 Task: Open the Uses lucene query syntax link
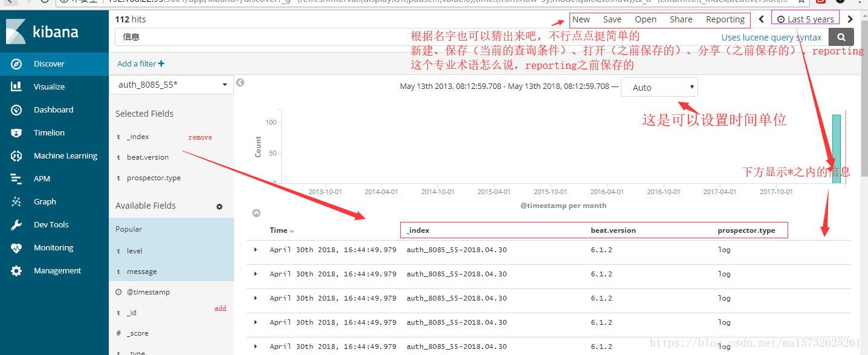click(x=771, y=37)
